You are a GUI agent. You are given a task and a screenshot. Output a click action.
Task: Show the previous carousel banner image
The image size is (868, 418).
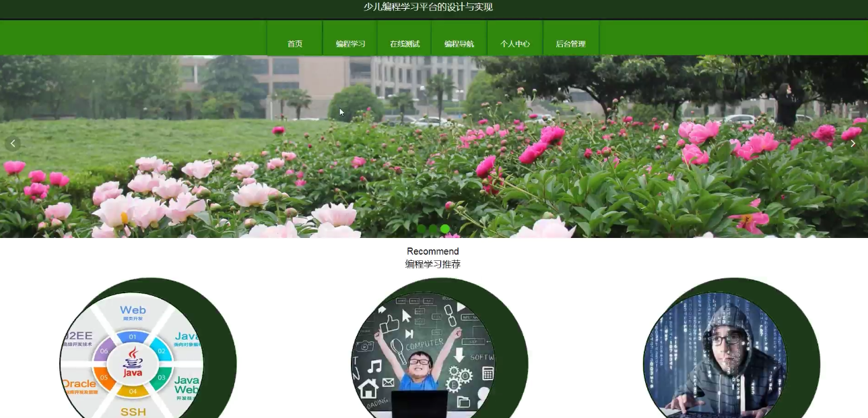pyautogui.click(x=13, y=144)
